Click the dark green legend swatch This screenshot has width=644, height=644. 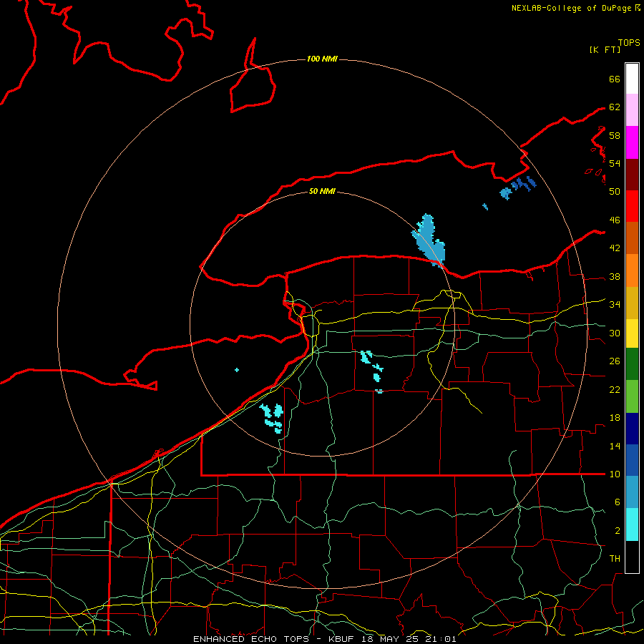click(632, 364)
